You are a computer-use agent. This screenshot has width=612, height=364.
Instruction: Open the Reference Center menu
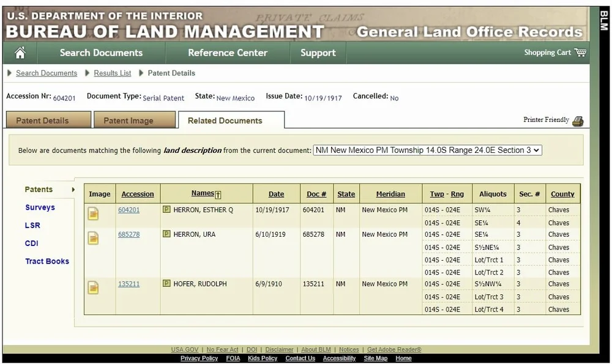[228, 53]
